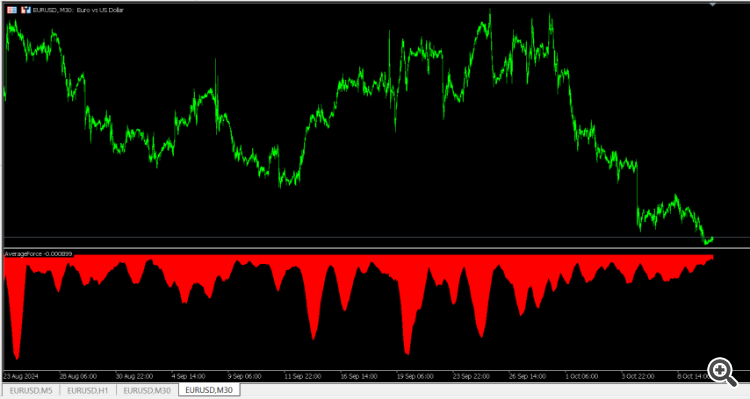Click the '4 Sep 14:00' time axis label
The height and width of the screenshot is (399, 750).
coord(188,377)
